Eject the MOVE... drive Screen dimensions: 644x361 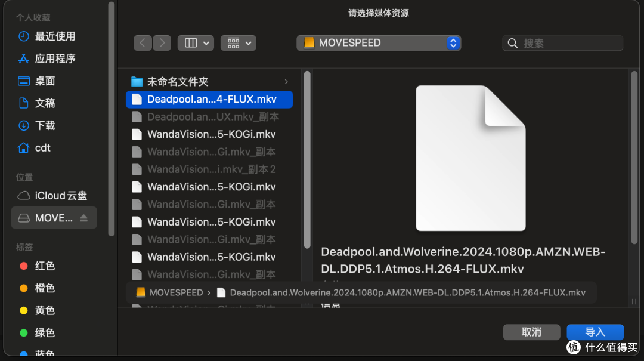(x=84, y=218)
